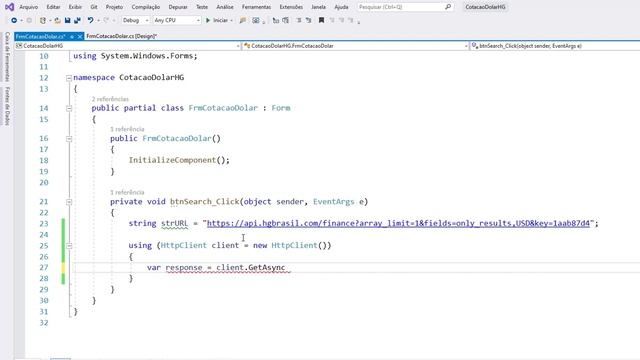Click the decrease indent icon
Viewport: 640px width, 360px height.
(x=299, y=20)
